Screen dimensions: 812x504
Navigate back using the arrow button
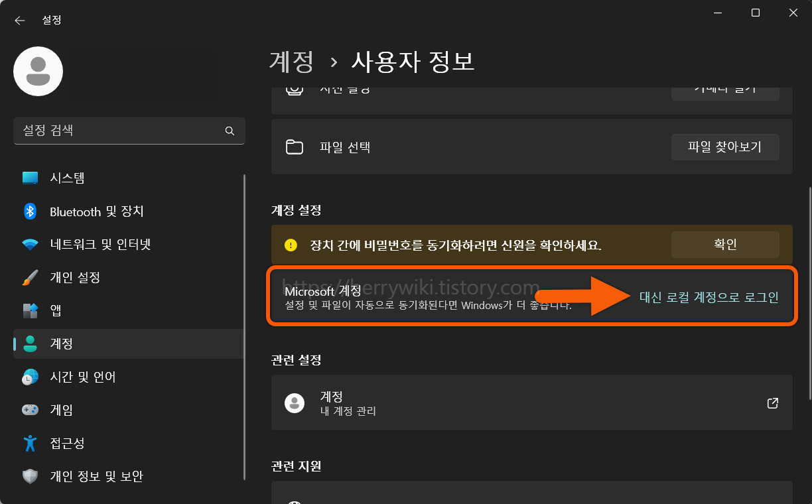19,20
